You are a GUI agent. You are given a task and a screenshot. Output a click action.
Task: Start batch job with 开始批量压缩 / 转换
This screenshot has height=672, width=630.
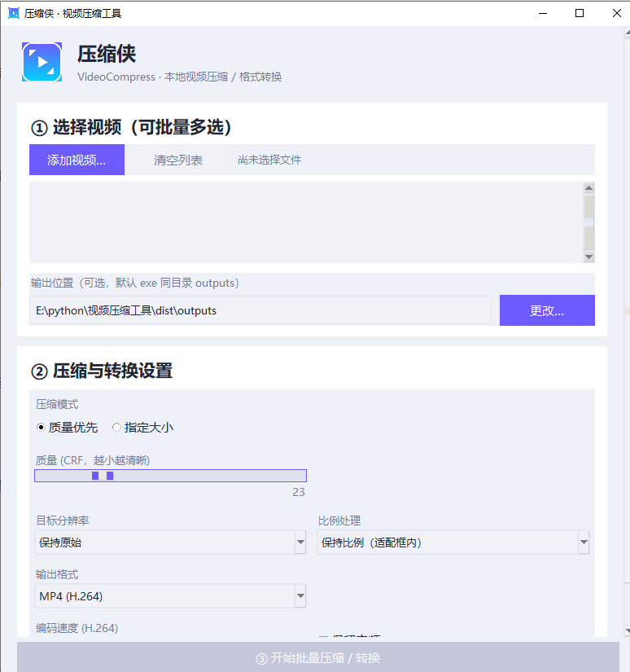coord(318,657)
